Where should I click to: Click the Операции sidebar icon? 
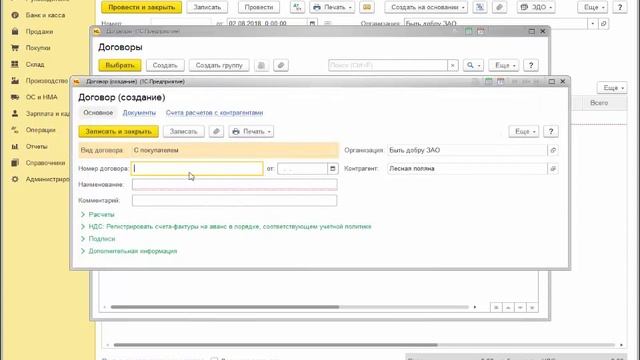coord(15,130)
